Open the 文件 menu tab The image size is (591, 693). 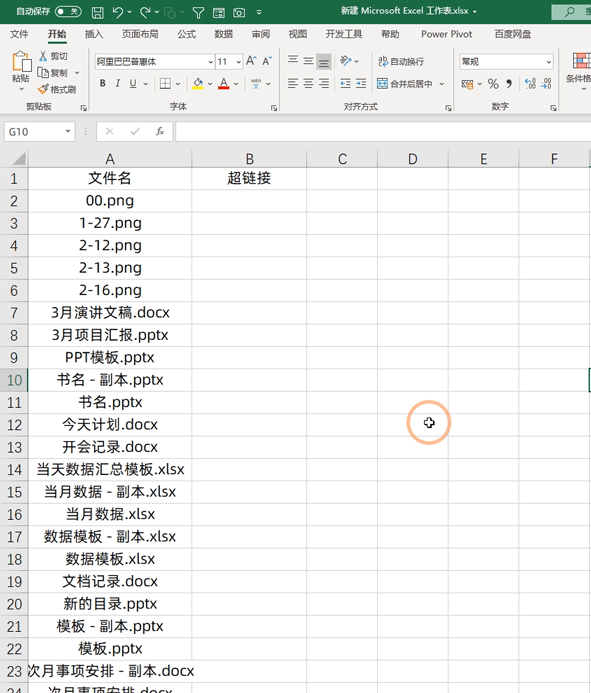pos(19,34)
